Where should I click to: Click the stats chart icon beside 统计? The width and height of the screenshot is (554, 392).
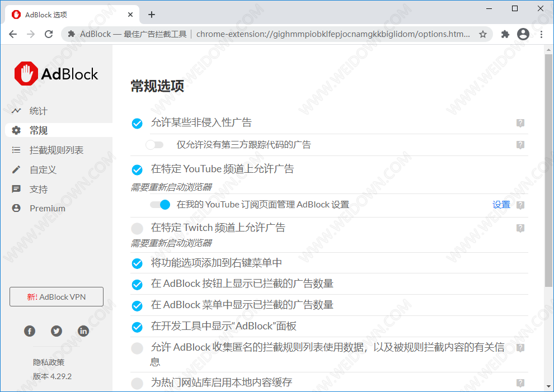click(x=16, y=111)
